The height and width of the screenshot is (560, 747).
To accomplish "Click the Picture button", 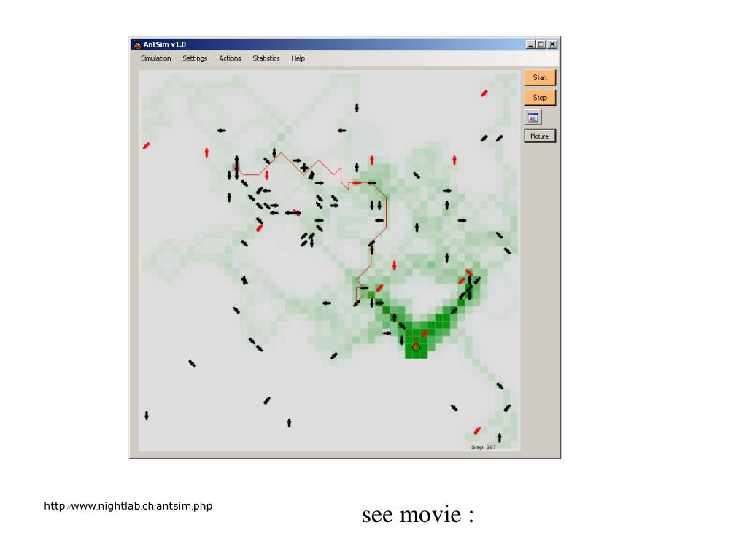I will tap(540, 136).
